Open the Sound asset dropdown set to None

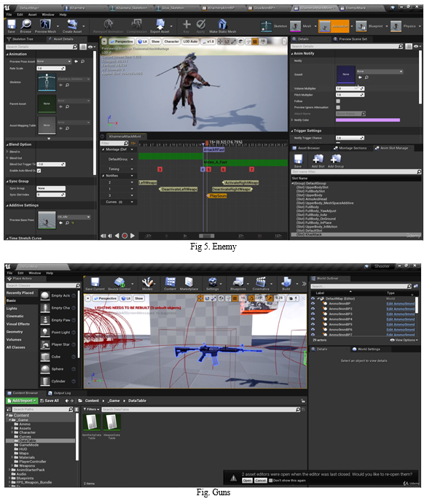(380, 71)
